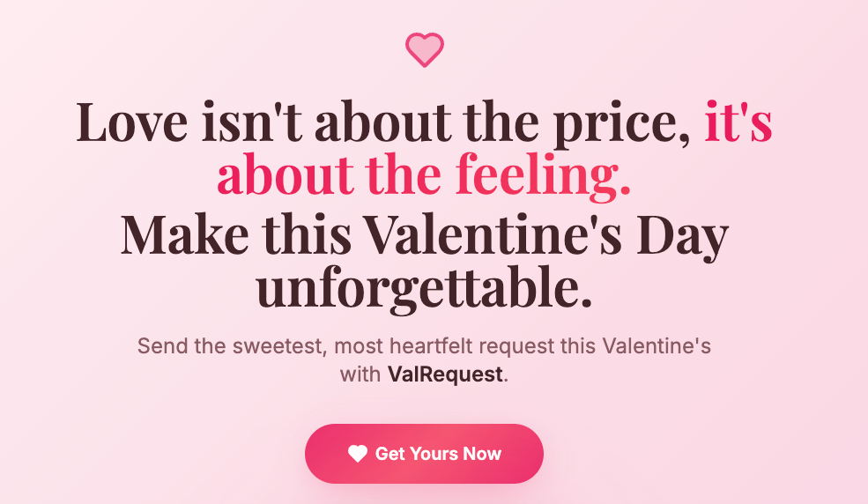This screenshot has width=868, height=504.
Task: Click the word 'Send' in the subtitle
Action: (x=162, y=345)
